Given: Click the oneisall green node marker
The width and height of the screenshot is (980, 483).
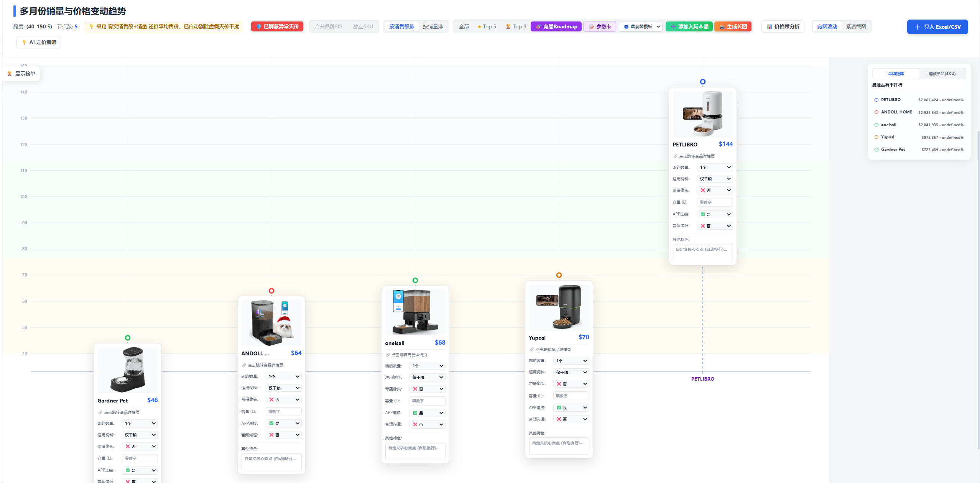Looking at the screenshot, I should pyautogui.click(x=415, y=281).
